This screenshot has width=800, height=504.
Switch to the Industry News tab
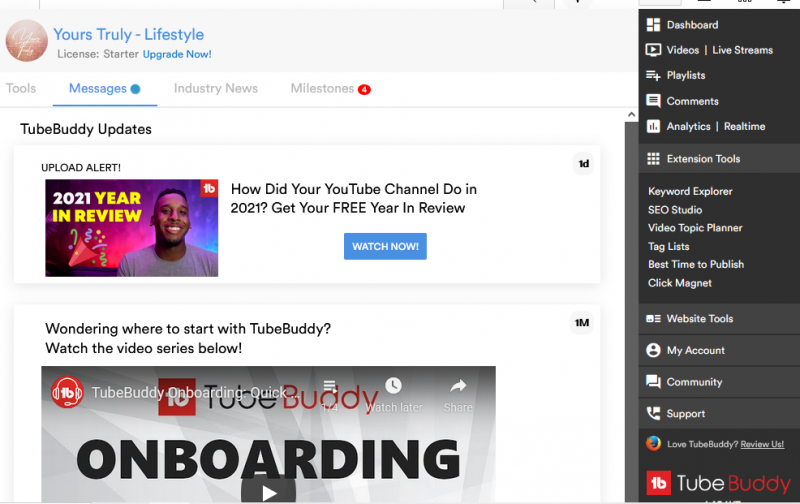point(215,89)
